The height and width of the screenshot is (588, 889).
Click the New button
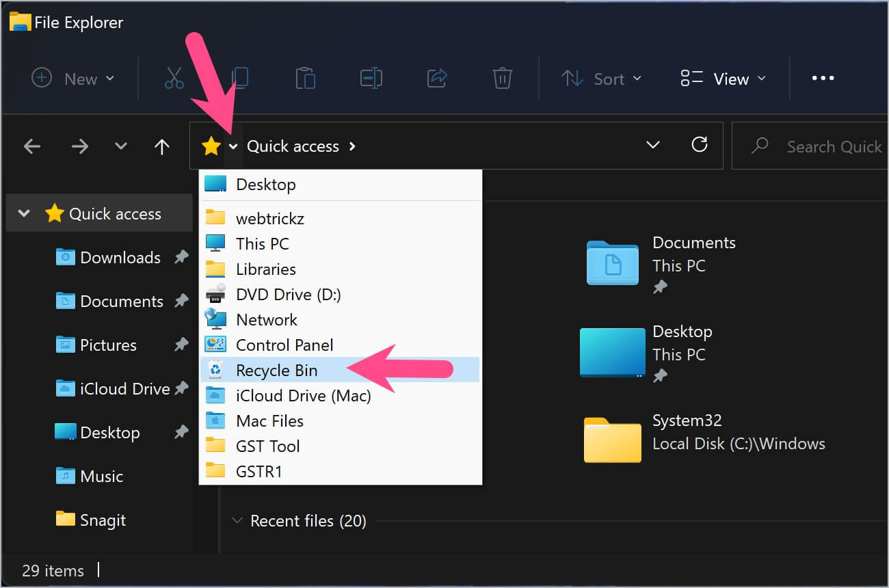[72, 79]
